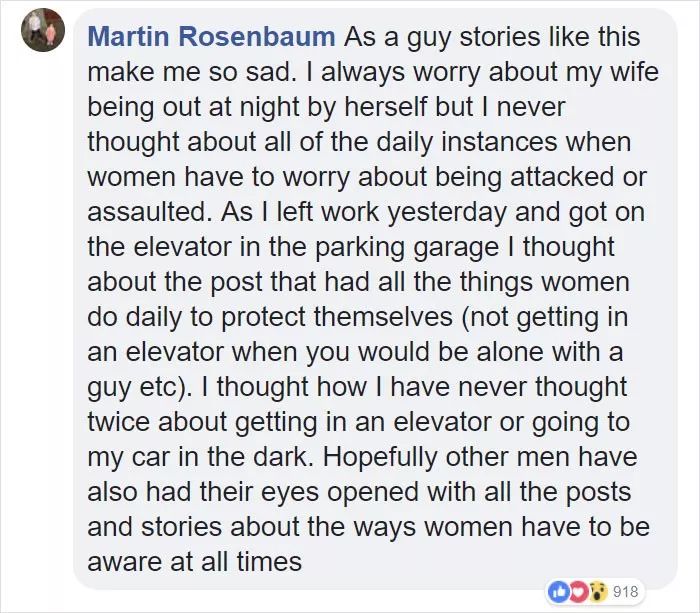This screenshot has width=700, height=613.
Task: Click the last line 'aware at all times'
Action: point(195,562)
